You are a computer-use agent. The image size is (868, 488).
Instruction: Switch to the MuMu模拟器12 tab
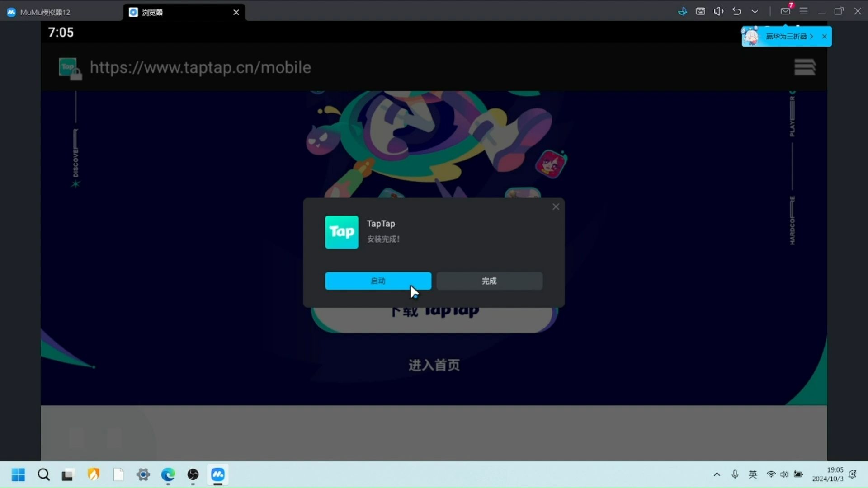pyautogui.click(x=39, y=12)
